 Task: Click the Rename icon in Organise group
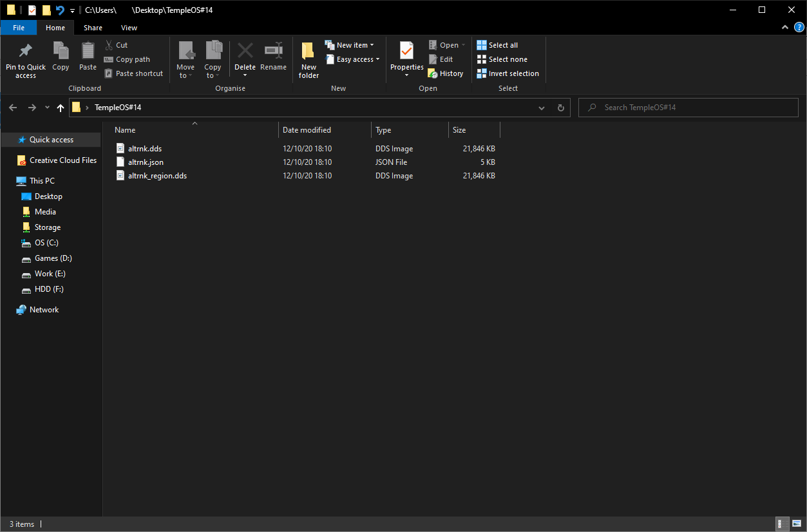[273, 52]
